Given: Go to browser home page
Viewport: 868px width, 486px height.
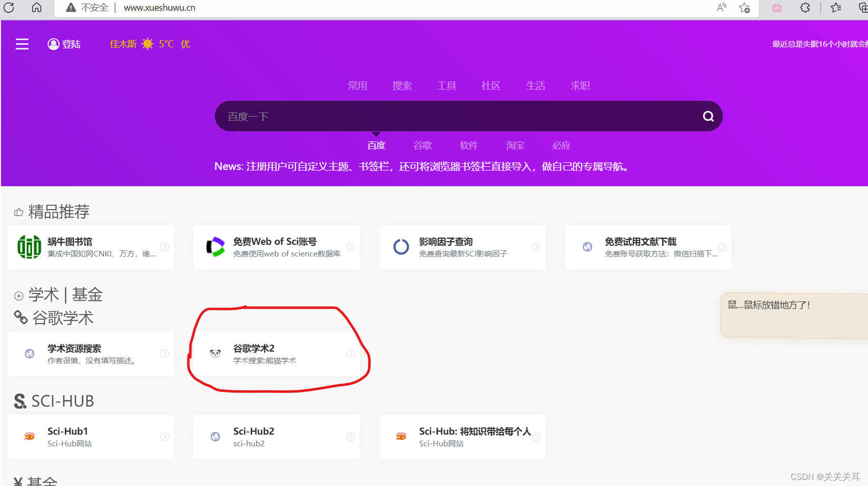Looking at the screenshot, I should coord(37,8).
